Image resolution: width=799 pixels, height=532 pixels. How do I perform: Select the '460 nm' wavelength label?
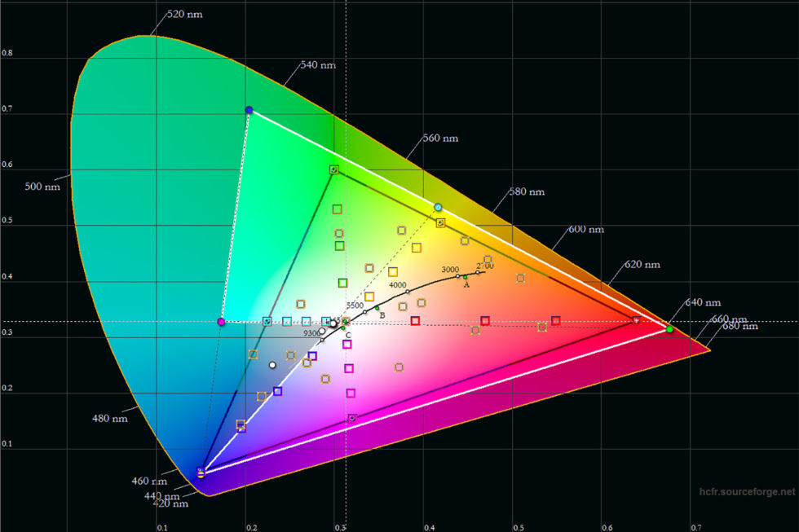pyautogui.click(x=149, y=481)
